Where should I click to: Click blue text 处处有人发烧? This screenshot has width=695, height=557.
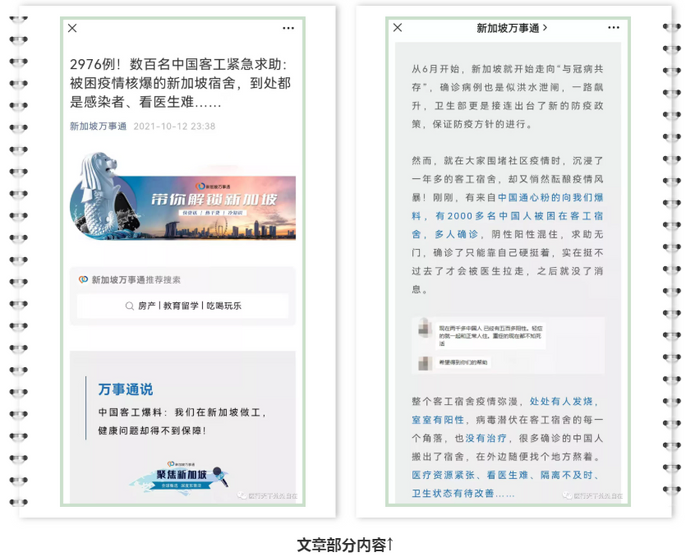[x=561, y=401]
